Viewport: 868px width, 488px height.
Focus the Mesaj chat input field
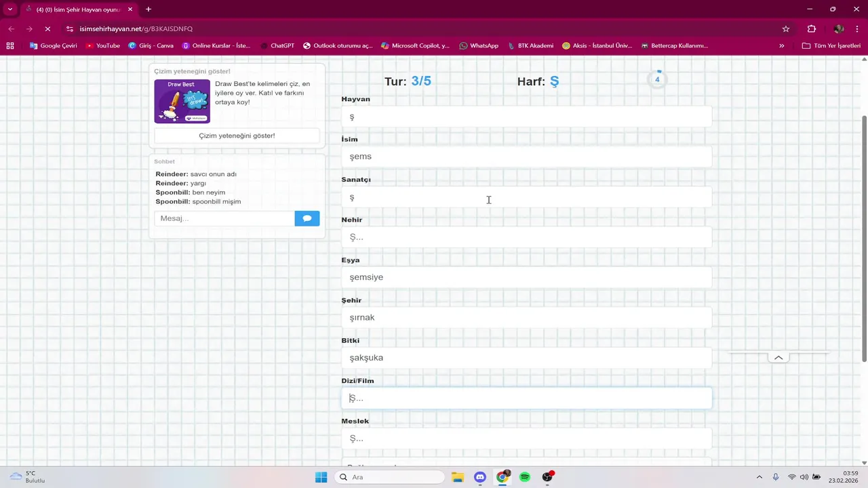(224, 218)
